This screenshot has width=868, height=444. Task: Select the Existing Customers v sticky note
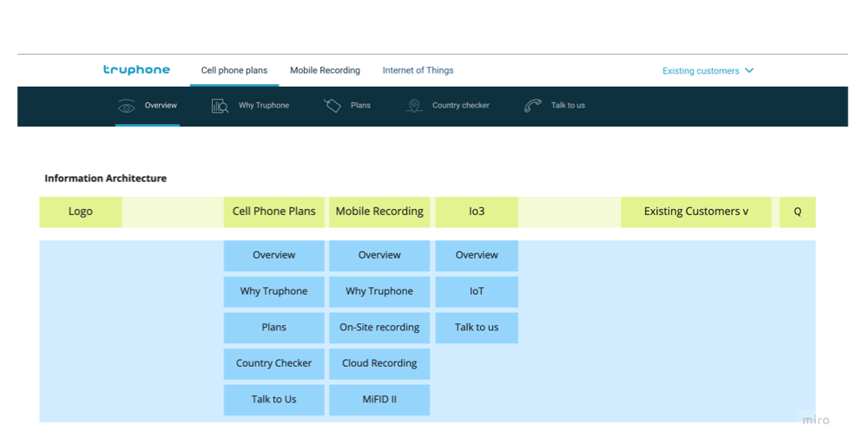[x=695, y=212]
